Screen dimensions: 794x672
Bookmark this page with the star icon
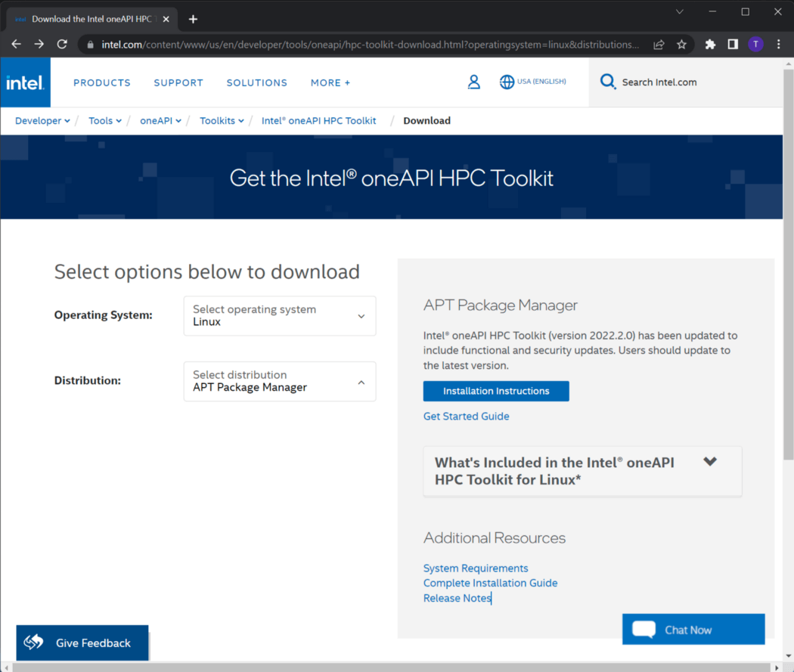[x=681, y=45]
